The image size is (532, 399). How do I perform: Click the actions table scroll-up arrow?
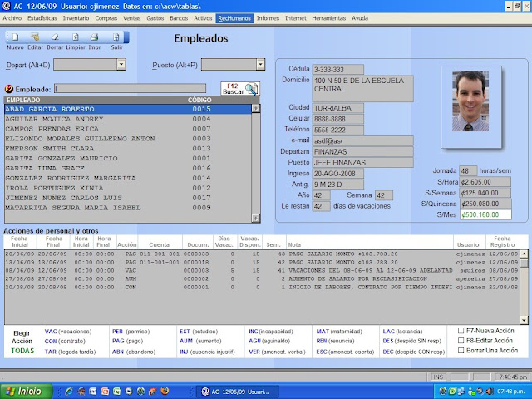pos(524,254)
